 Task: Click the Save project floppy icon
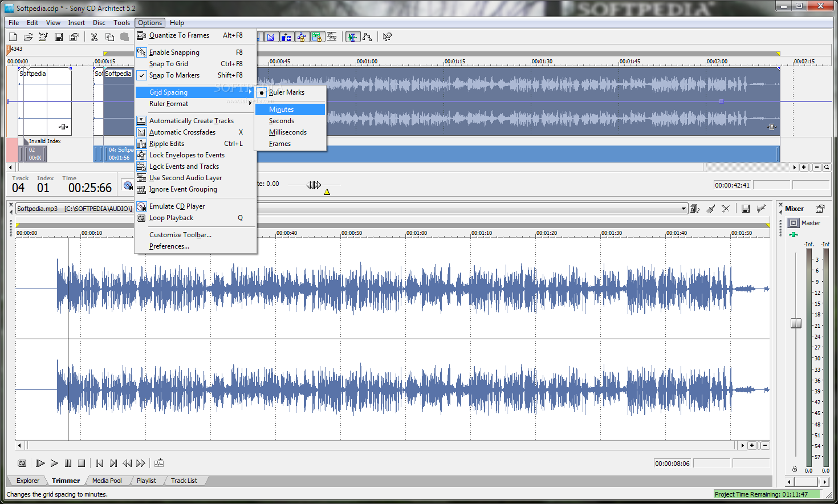pyautogui.click(x=59, y=37)
